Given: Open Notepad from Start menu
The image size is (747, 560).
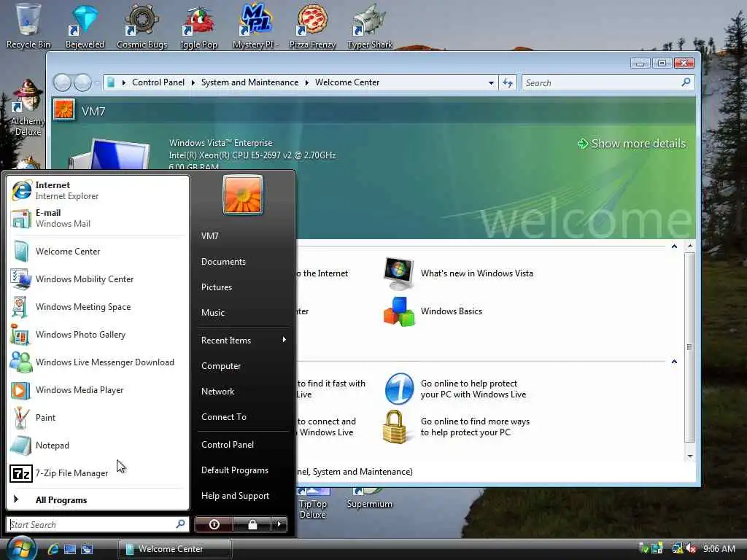Looking at the screenshot, I should click(97, 446).
